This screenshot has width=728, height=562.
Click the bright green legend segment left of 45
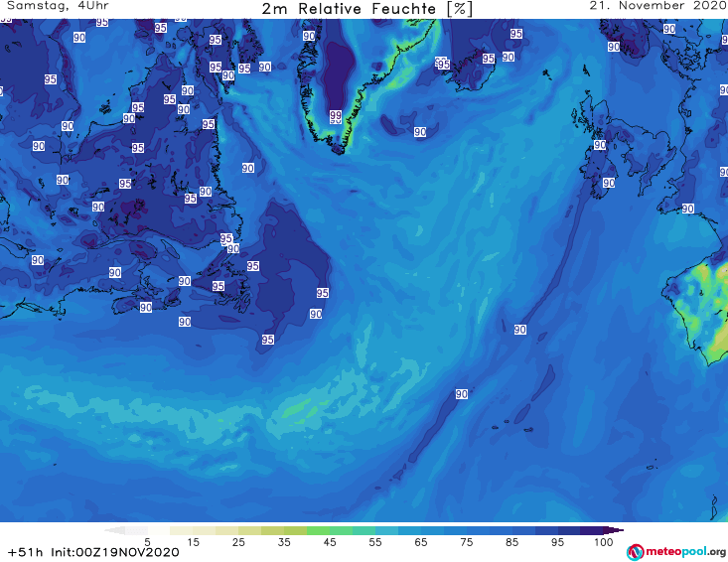tap(318, 530)
